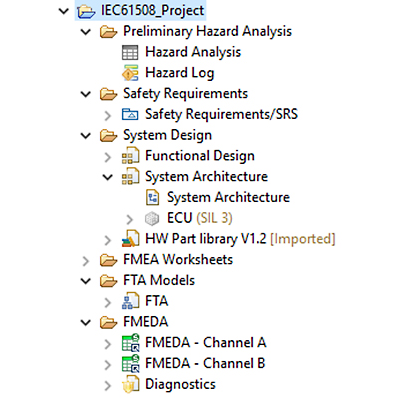Click the [Imported] annotation text
The height and width of the screenshot is (398, 400).
pos(303,239)
